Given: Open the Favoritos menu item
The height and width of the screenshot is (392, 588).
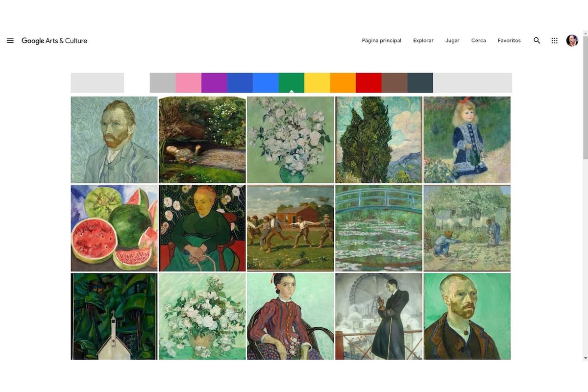Looking at the screenshot, I should 509,41.
